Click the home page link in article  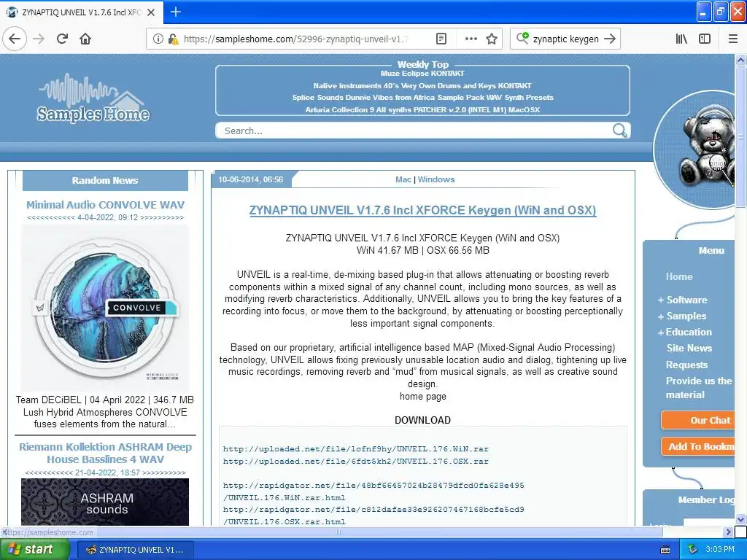tap(422, 396)
